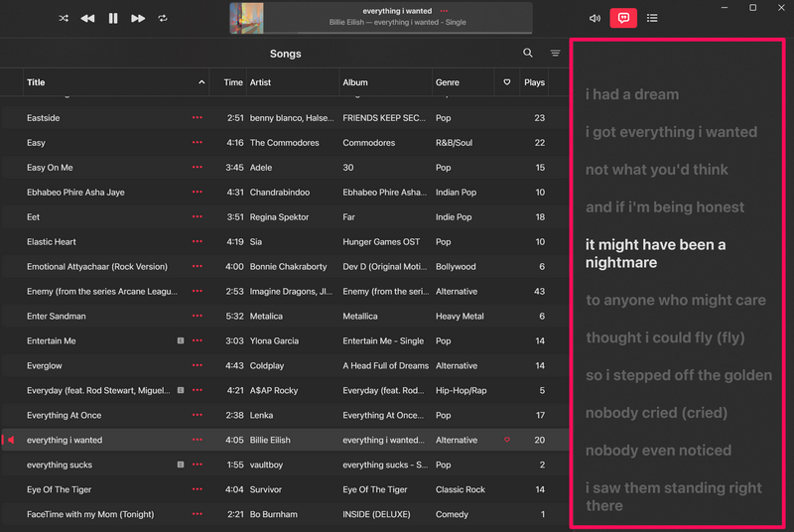
Task: Skip forward to the next track
Action: (138, 18)
